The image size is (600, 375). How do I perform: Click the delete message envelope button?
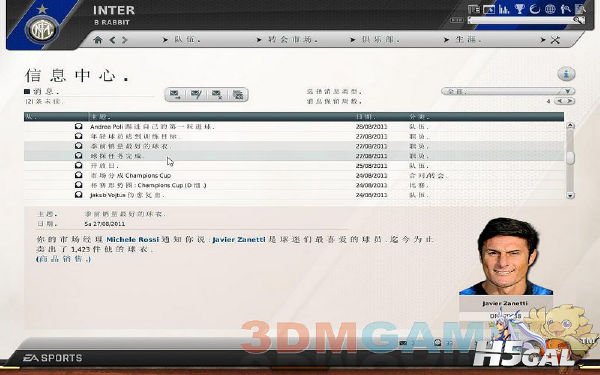tap(217, 95)
